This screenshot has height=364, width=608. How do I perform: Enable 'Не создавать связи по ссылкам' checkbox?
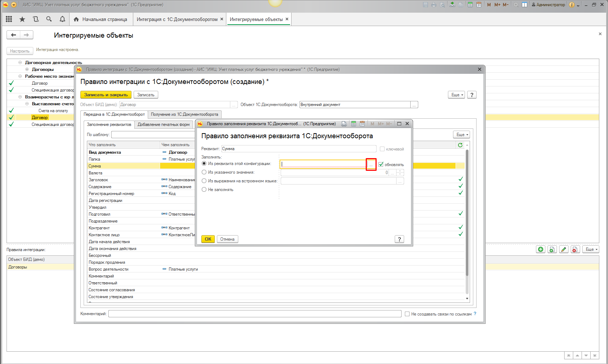tap(407, 314)
